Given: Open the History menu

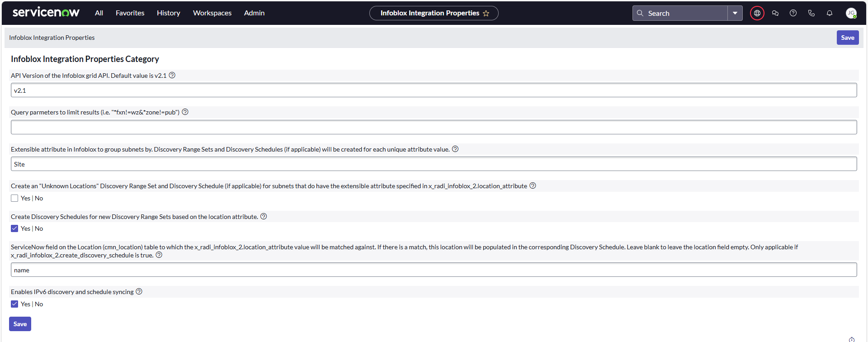Looking at the screenshot, I should click(169, 13).
